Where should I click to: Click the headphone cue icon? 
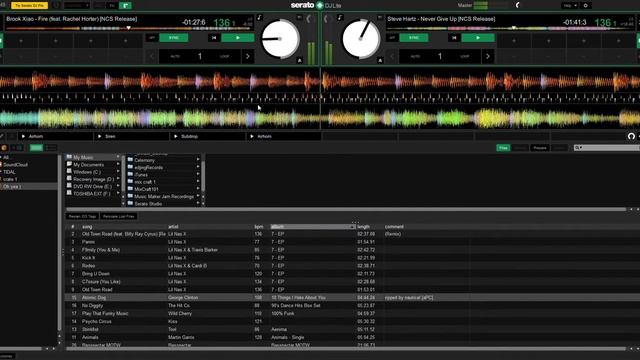631,136
